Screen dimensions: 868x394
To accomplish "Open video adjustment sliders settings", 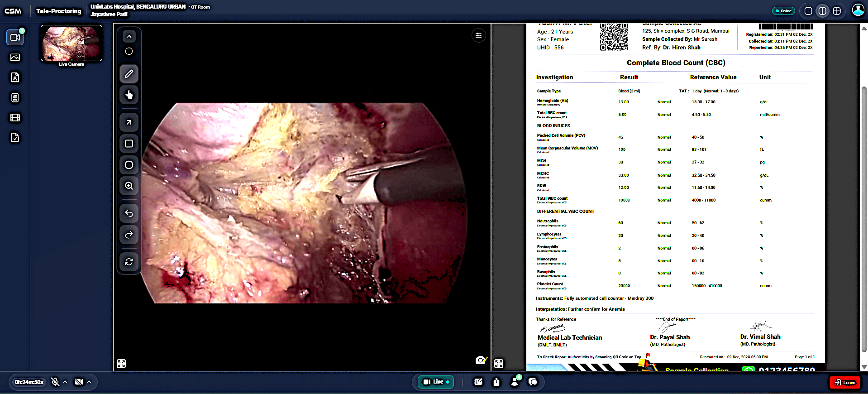I will tap(478, 35).
